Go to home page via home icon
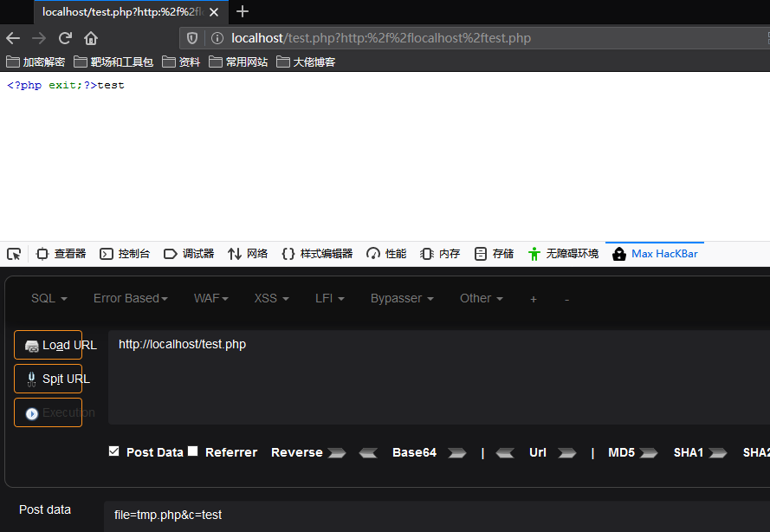770x532 pixels. (92, 38)
